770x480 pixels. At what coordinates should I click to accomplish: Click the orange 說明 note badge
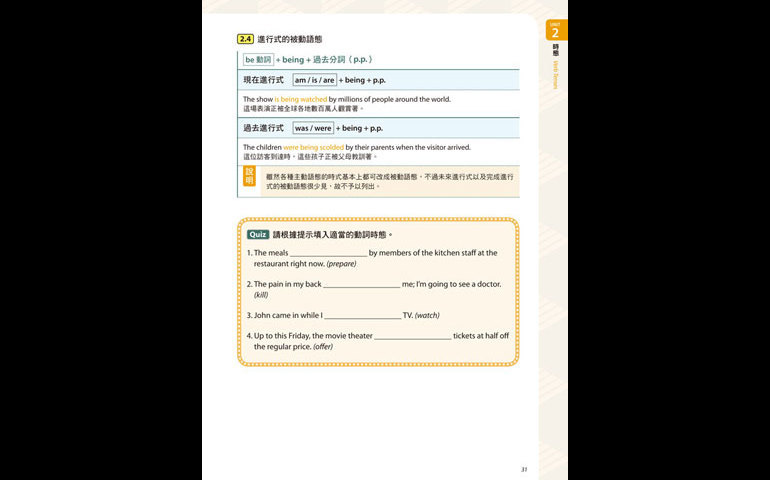pyautogui.click(x=250, y=177)
